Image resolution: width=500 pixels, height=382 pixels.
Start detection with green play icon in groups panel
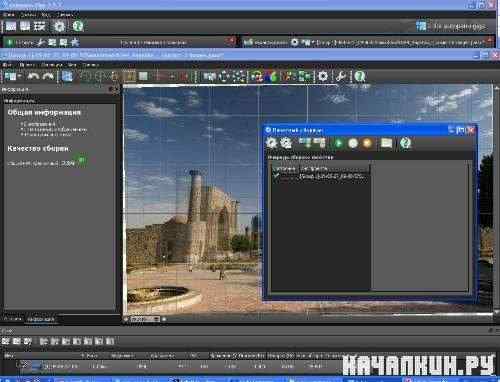tap(10, 42)
